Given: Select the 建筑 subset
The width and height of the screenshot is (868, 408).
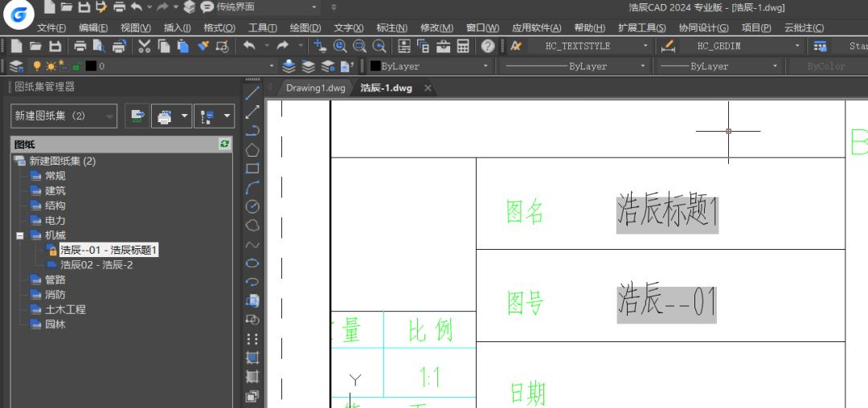Looking at the screenshot, I should point(55,190).
